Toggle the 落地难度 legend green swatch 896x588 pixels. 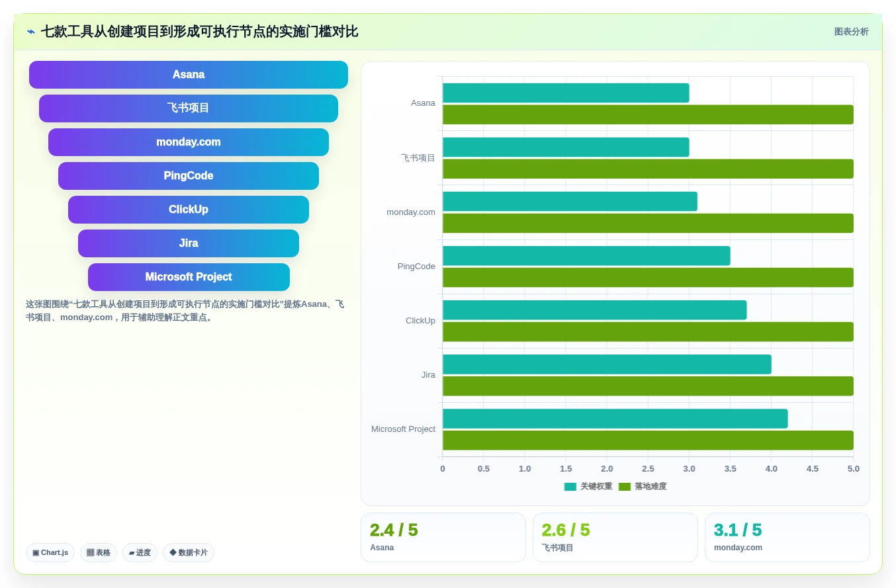625,487
